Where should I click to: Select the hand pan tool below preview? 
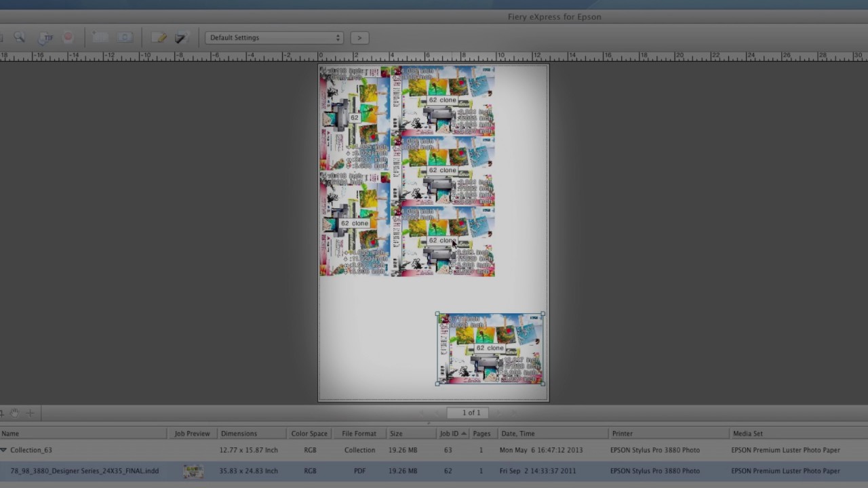click(x=15, y=413)
